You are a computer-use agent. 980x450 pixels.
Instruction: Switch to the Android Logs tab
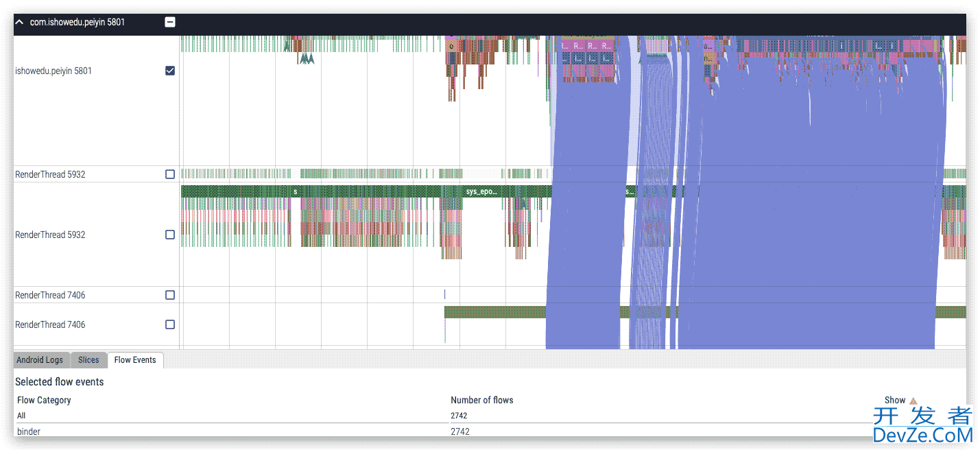(x=40, y=360)
